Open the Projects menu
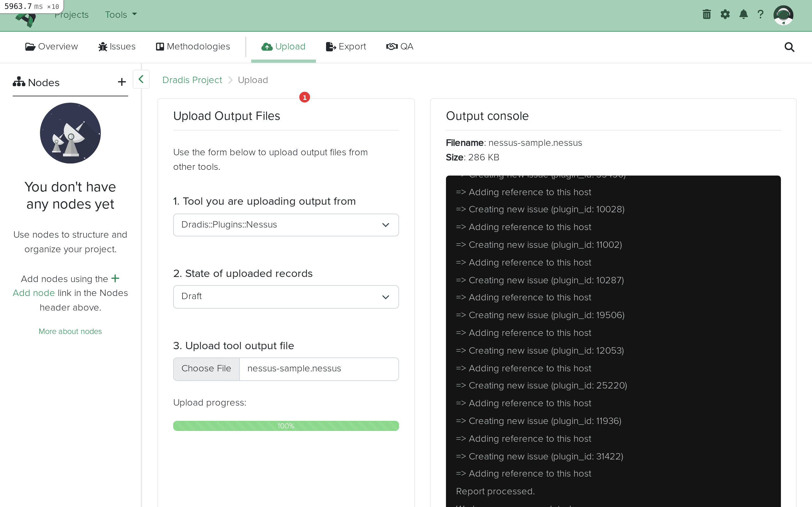Screen dimensions: 812x507 point(71,14)
